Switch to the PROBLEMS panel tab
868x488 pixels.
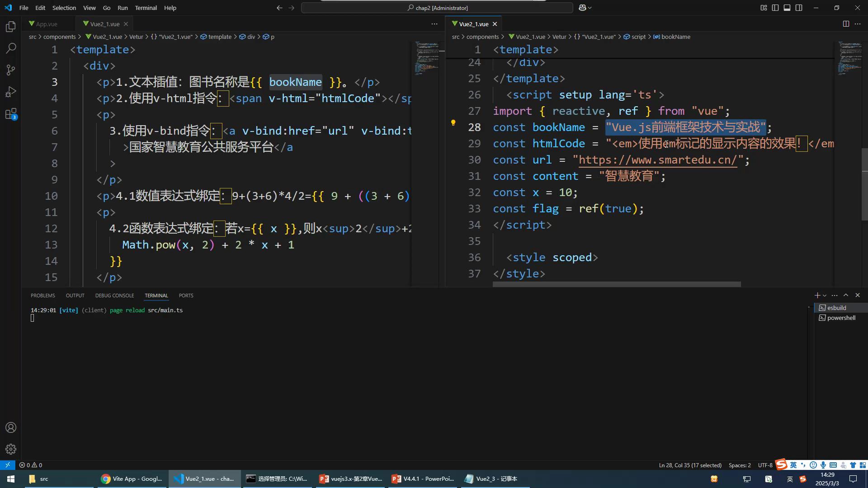42,296
